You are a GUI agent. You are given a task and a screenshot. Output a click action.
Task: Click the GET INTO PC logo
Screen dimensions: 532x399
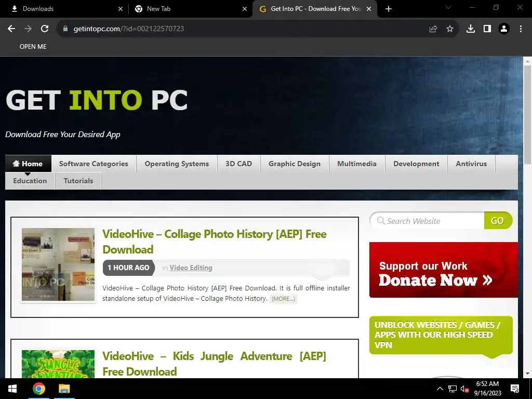97,100
